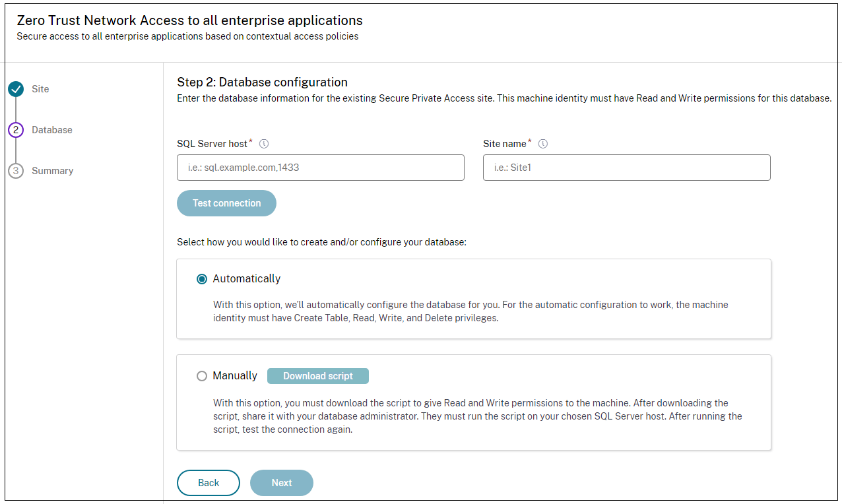Go back with the Back button
This screenshot has height=504, width=842.
[x=208, y=483]
